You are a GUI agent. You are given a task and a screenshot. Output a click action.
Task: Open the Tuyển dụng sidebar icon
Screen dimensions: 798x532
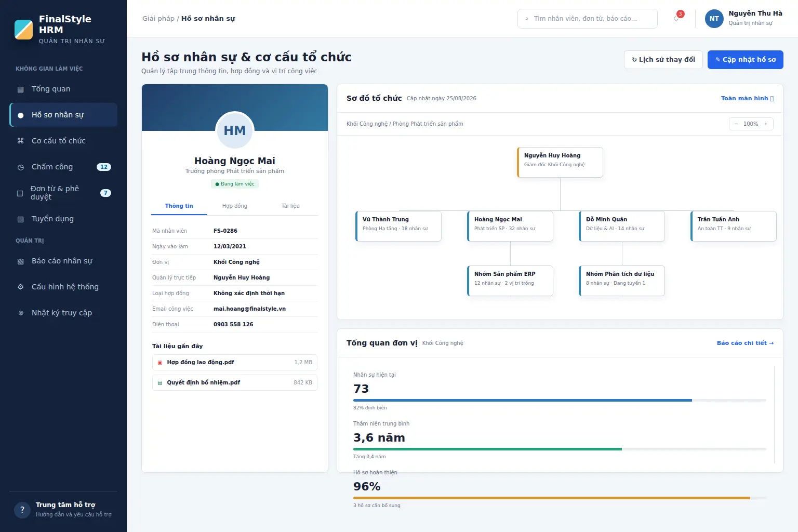(x=21, y=219)
